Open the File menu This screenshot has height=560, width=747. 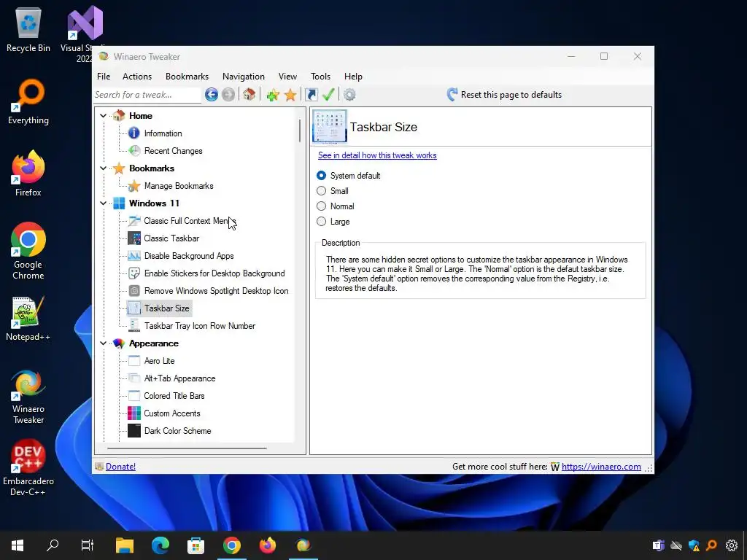(x=104, y=76)
